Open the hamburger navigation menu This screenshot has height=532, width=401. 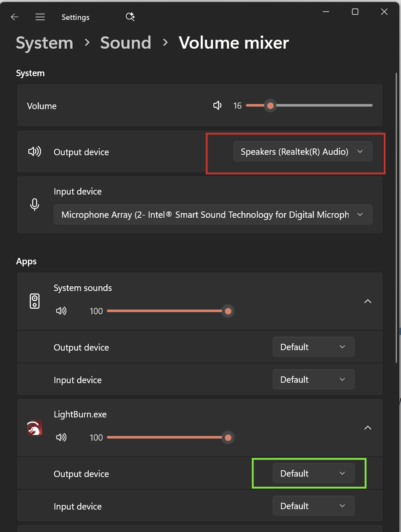(x=40, y=17)
